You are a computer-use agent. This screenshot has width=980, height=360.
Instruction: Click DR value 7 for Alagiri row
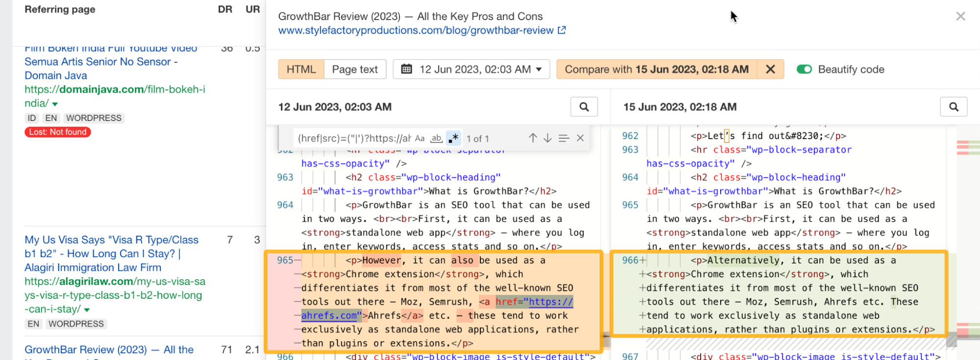click(230, 240)
